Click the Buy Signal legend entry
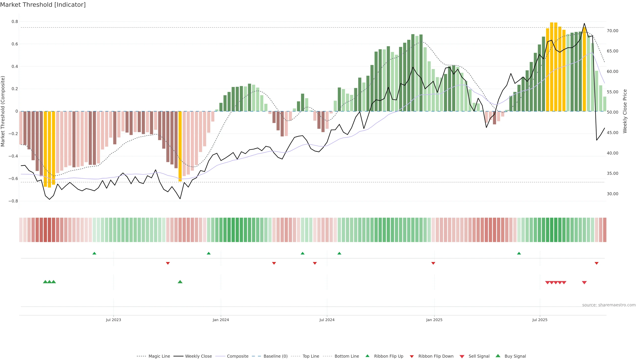This screenshot has height=362, width=644. 515,356
